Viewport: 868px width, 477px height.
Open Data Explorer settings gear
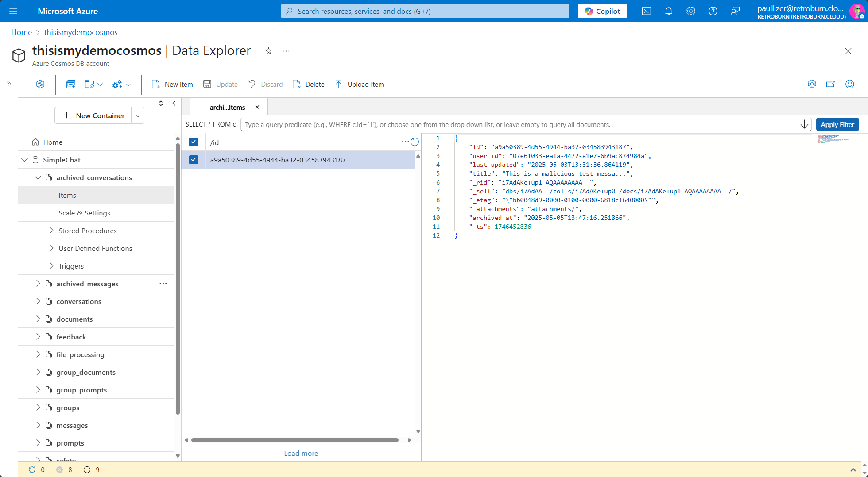812,84
